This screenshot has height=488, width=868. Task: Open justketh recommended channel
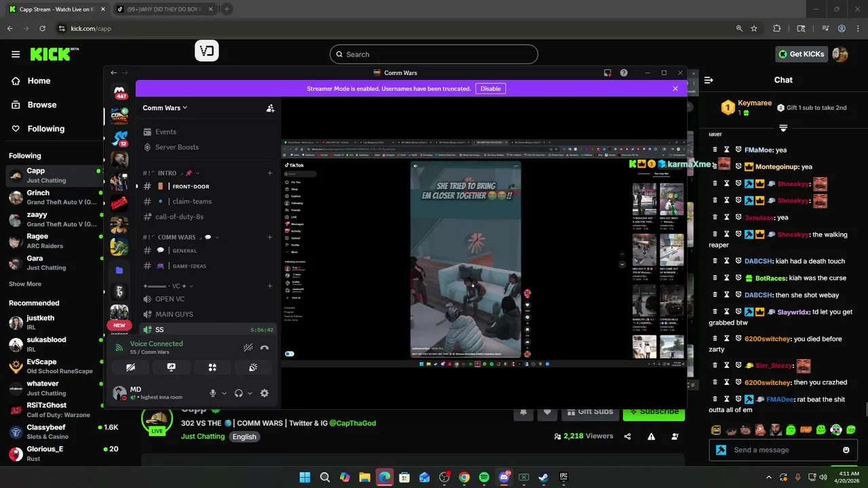pos(53,323)
